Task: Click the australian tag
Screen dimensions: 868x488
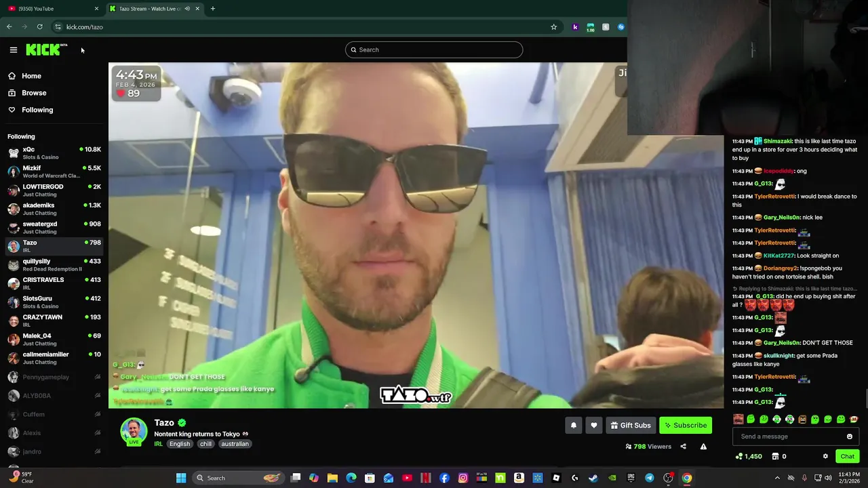Action: [235, 444]
